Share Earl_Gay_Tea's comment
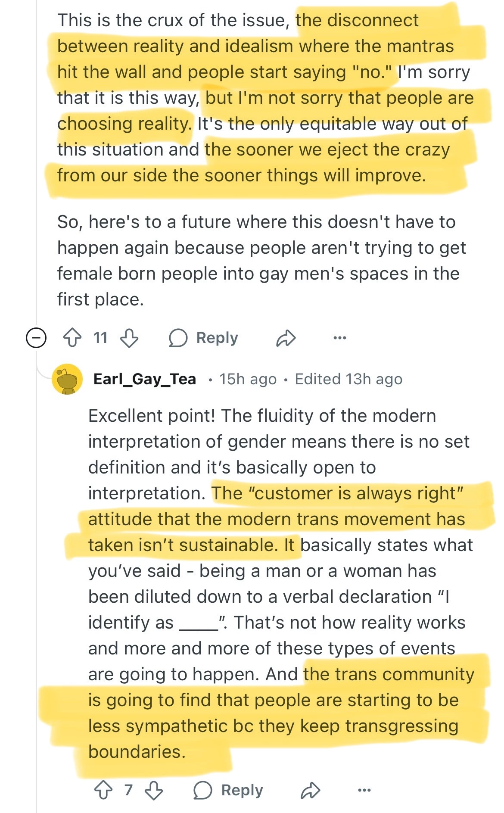The height and width of the screenshot is (813, 504). (x=311, y=790)
